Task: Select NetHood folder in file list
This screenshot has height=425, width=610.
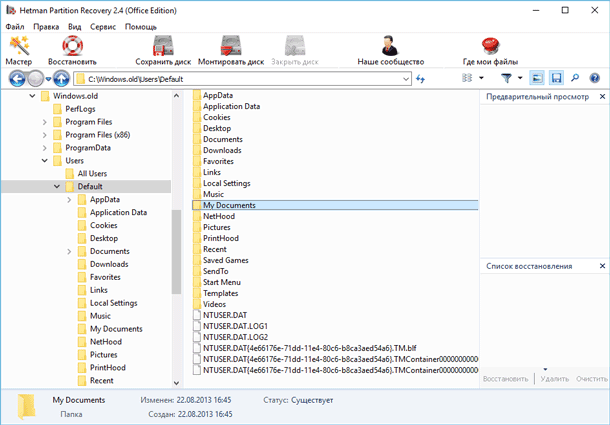Action: pos(214,216)
